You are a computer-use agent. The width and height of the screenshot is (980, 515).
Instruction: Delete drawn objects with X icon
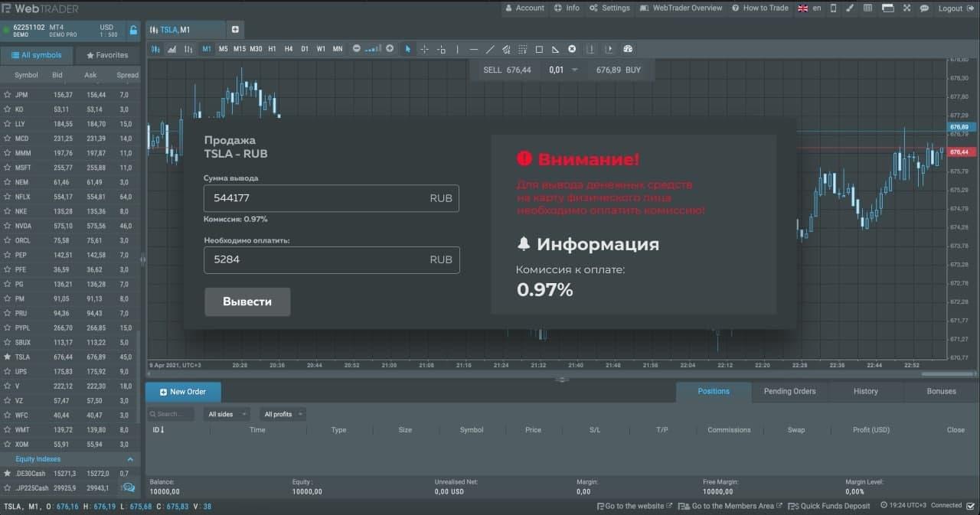point(572,49)
